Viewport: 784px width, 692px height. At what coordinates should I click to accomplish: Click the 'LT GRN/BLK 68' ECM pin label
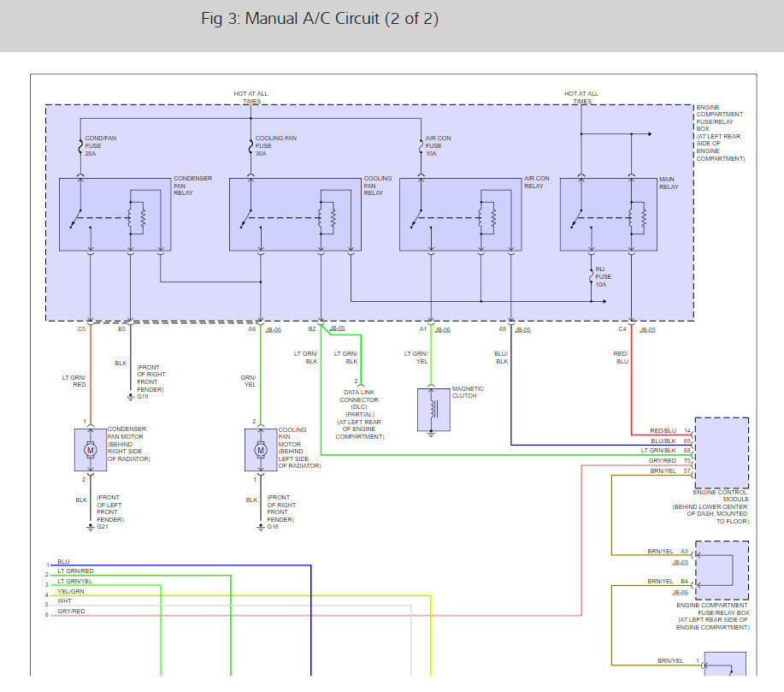[665, 451]
